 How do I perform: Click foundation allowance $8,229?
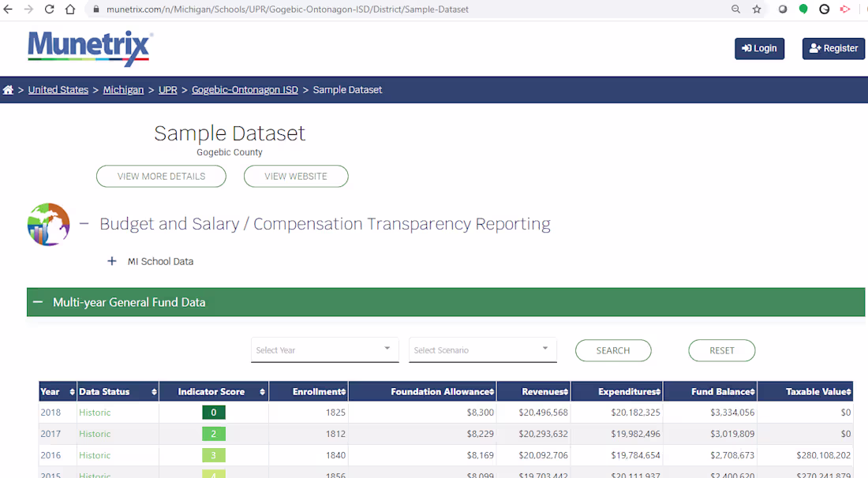pos(480,434)
